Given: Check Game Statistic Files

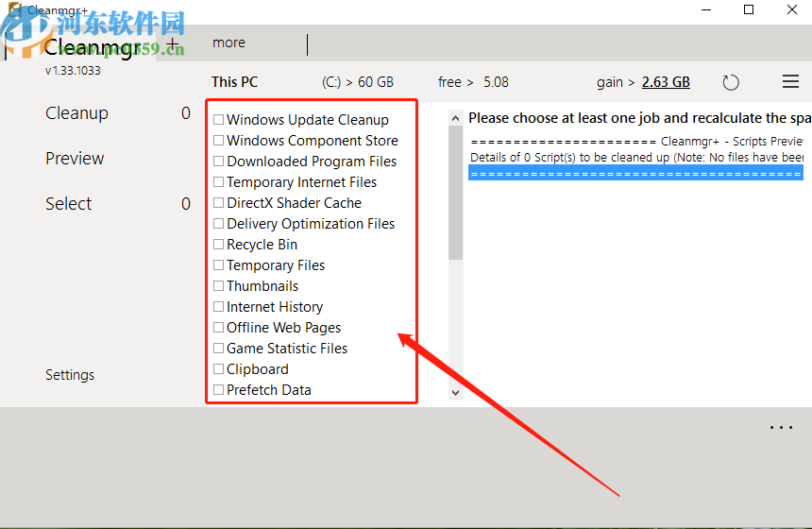Looking at the screenshot, I should click(218, 349).
